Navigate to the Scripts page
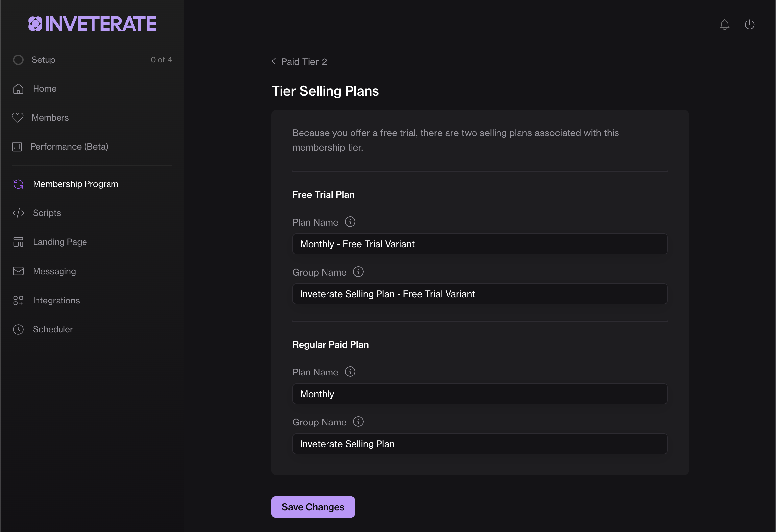Image resolution: width=776 pixels, height=532 pixels. pyautogui.click(x=47, y=213)
